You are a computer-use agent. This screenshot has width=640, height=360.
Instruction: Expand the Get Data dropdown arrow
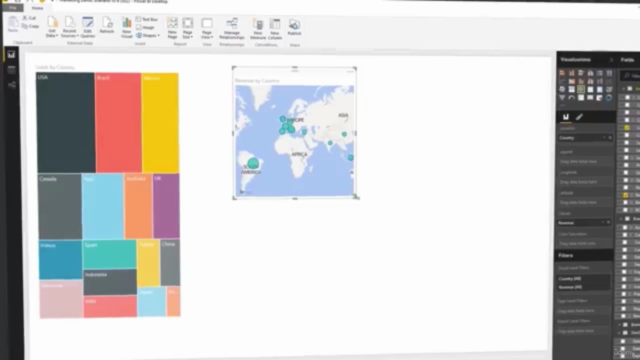click(x=57, y=36)
